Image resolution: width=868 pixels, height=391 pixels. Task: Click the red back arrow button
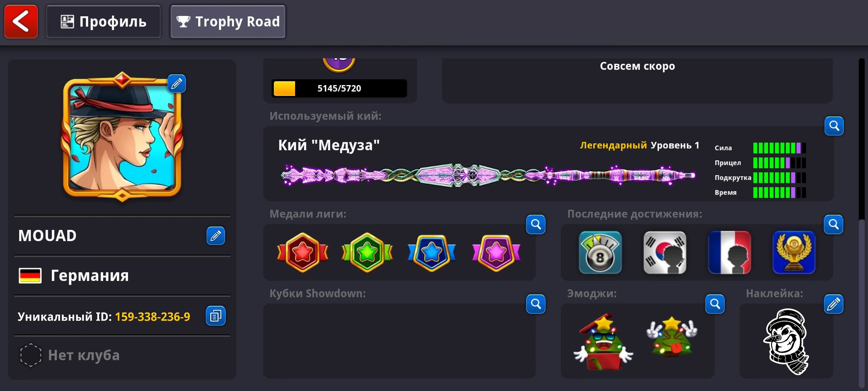[x=21, y=22]
